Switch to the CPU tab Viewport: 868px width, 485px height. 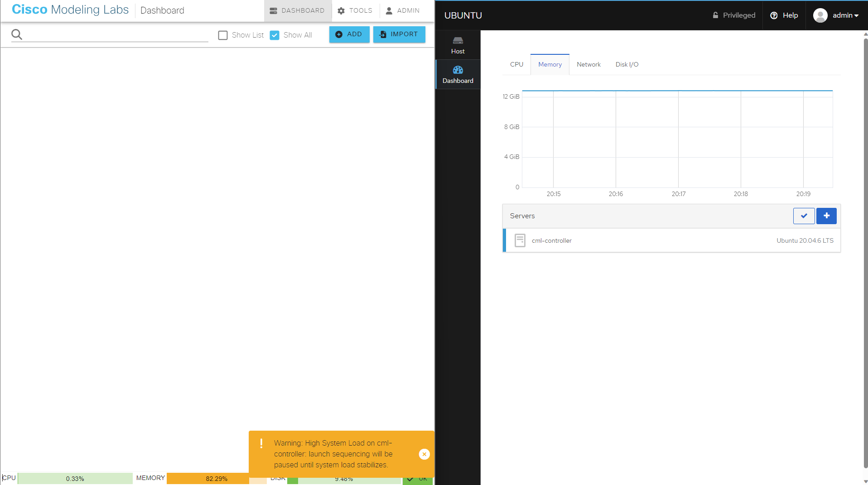516,64
